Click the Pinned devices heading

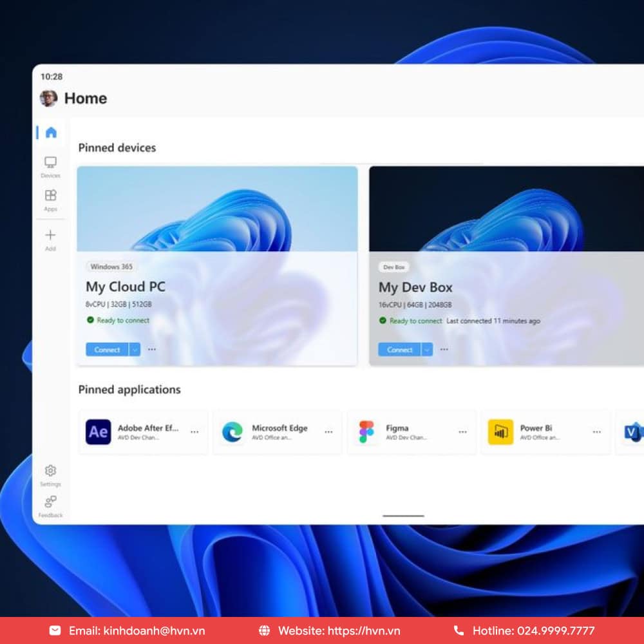tap(117, 148)
